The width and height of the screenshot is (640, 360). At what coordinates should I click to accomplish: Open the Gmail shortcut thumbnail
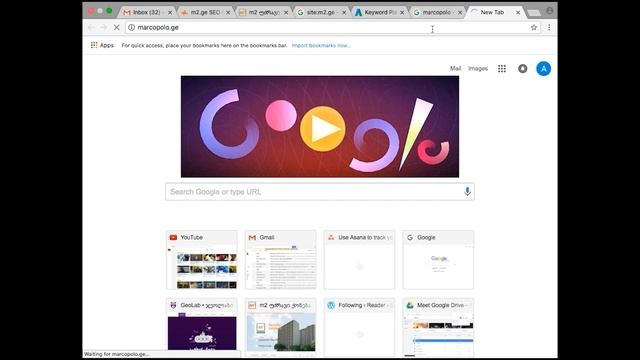(280, 260)
